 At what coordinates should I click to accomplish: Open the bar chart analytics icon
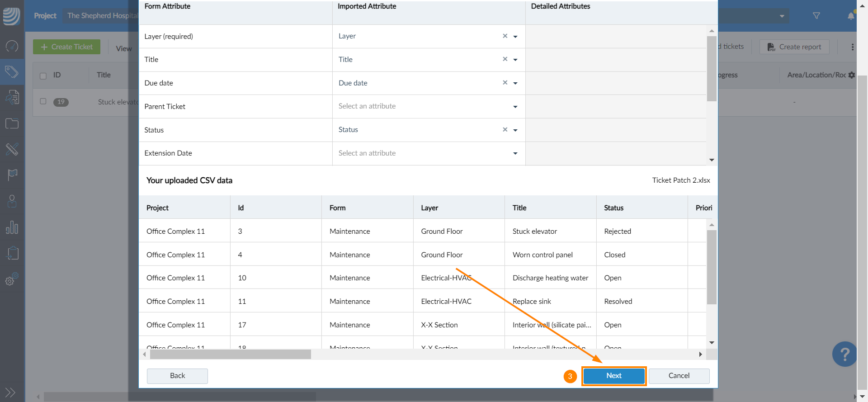[x=12, y=227]
